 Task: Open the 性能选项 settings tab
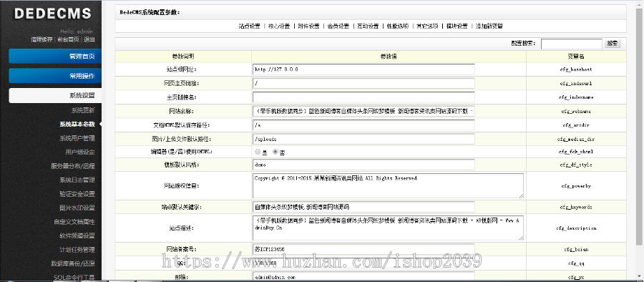(398, 26)
